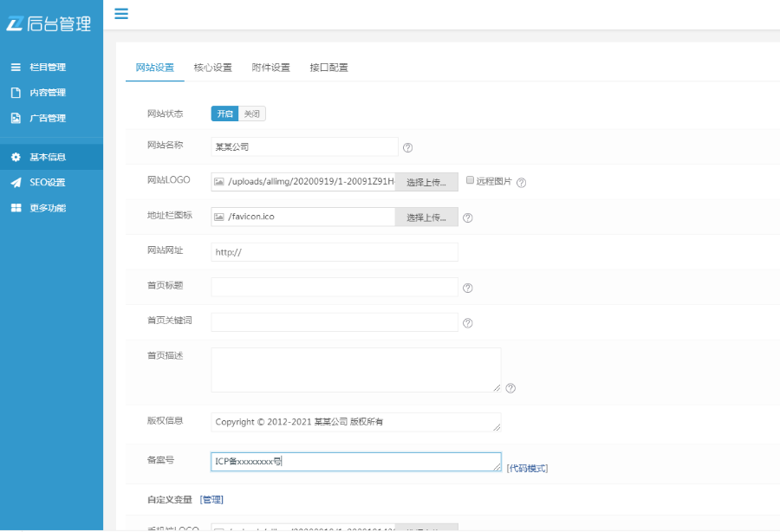Screen dimensions: 780x532
Task: Click the Z logo in the sidebar header
Action: click(x=16, y=23)
